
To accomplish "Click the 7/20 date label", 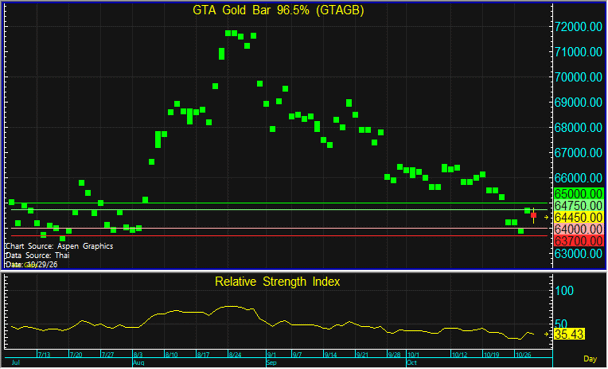I will (76, 355).
